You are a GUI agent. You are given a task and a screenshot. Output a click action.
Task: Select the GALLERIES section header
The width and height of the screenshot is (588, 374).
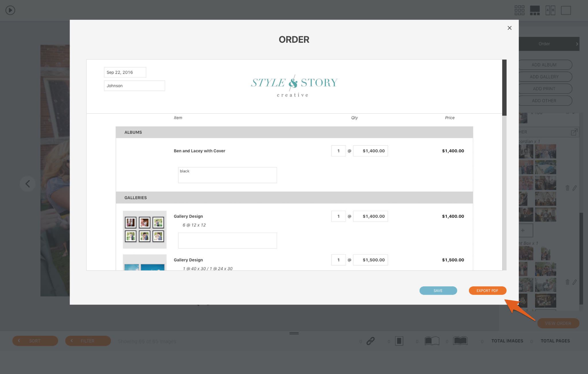point(294,198)
